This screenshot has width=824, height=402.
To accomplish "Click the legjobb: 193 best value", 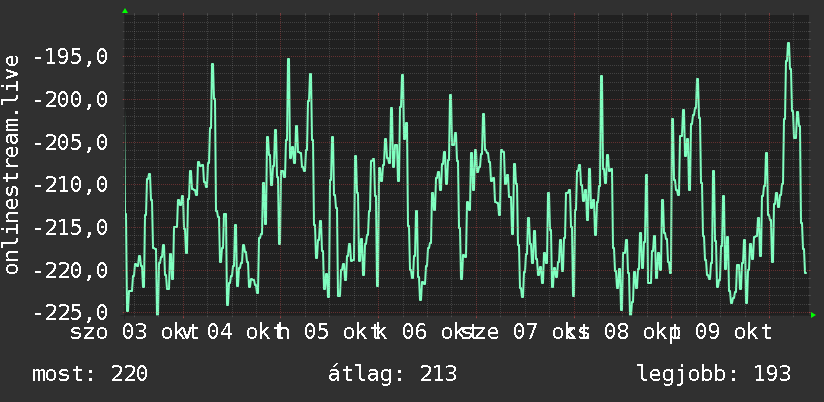I will [x=714, y=374].
